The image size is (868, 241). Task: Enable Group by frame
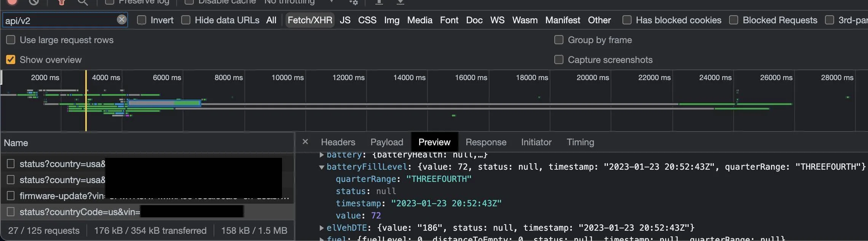tap(559, 40)
